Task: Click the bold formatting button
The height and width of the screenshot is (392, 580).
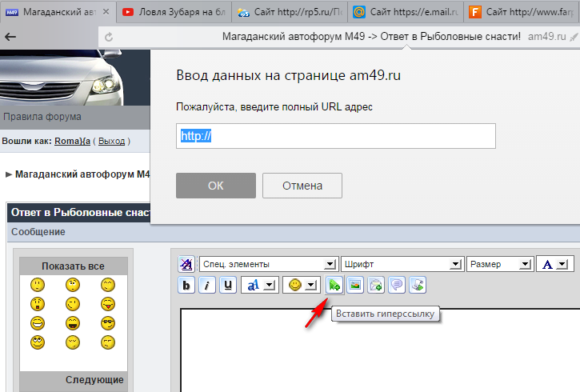Action: coord(186,285)
